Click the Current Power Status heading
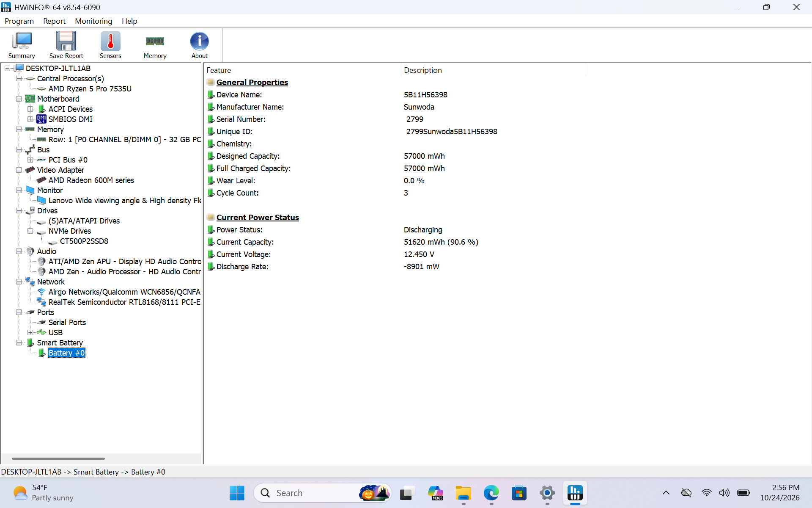The image size is (812, 508). (258, 217)
